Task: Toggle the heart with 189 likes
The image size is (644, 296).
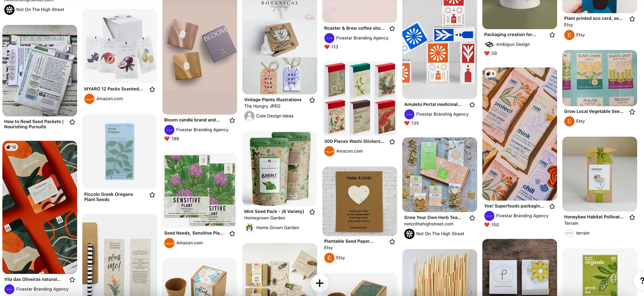Action: (167, 139)
